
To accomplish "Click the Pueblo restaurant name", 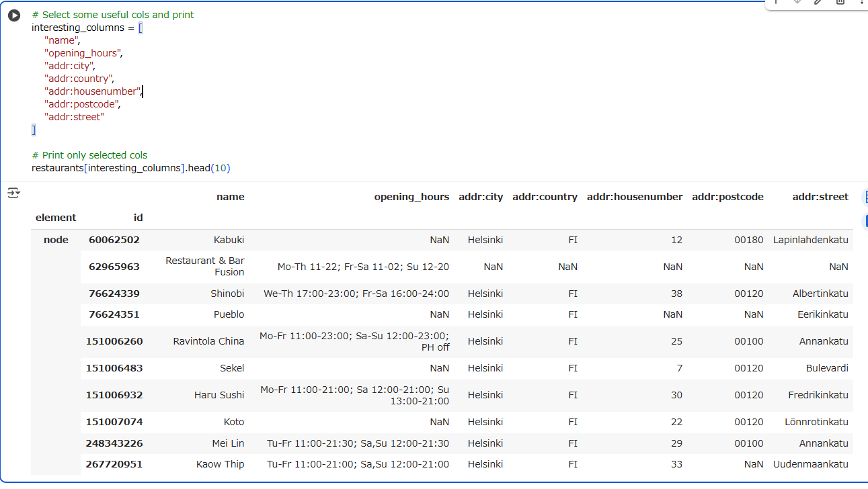I will click(229, 314).
